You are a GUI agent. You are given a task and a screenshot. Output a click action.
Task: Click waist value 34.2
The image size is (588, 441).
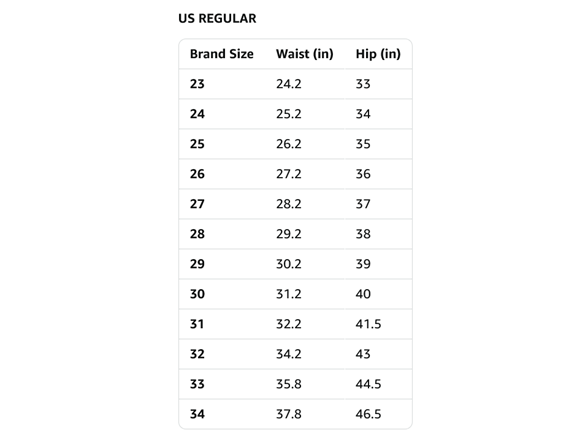[289, 354]
